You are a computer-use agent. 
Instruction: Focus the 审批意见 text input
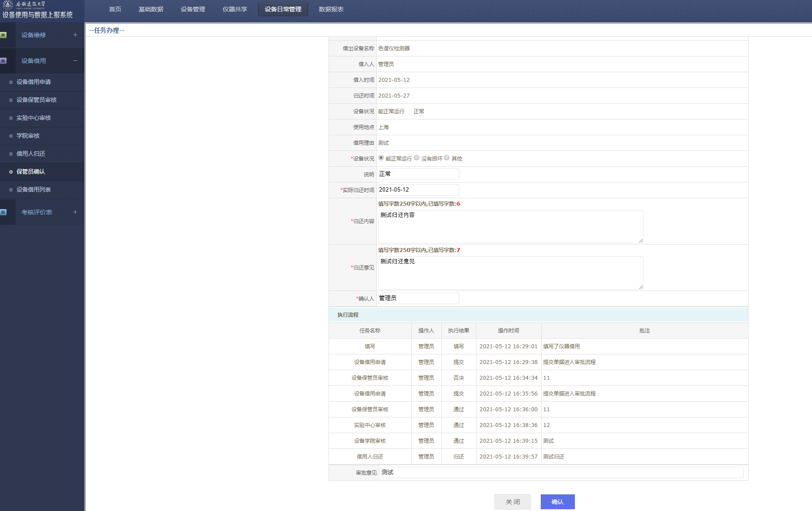[561, 472]
